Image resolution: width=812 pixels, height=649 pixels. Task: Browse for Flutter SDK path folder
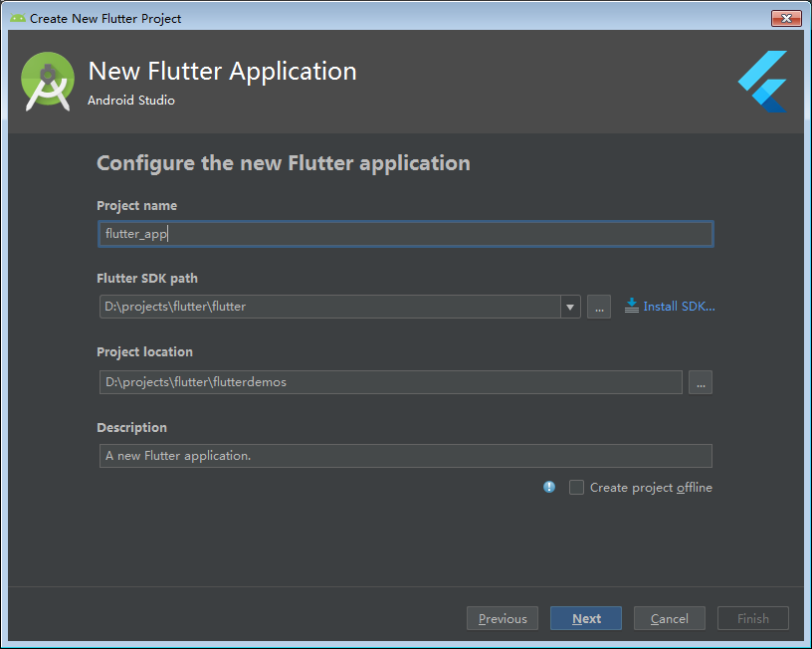point(599,307)
